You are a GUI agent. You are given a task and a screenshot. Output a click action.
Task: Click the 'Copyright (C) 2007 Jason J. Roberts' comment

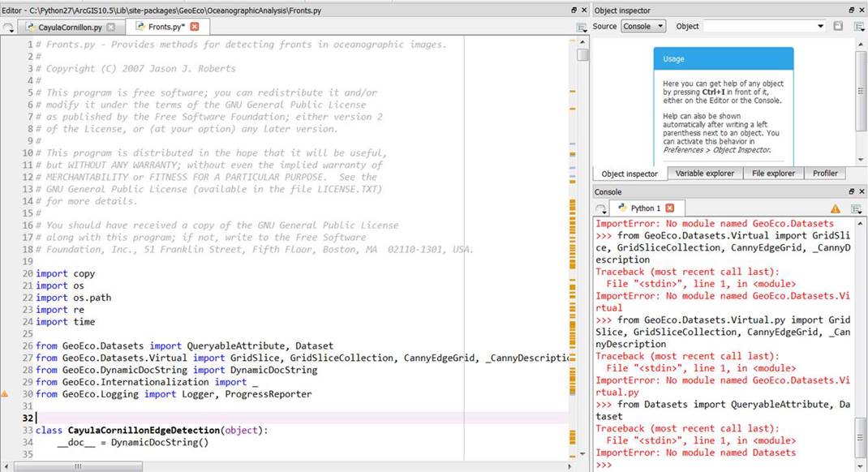pos(140,69)
